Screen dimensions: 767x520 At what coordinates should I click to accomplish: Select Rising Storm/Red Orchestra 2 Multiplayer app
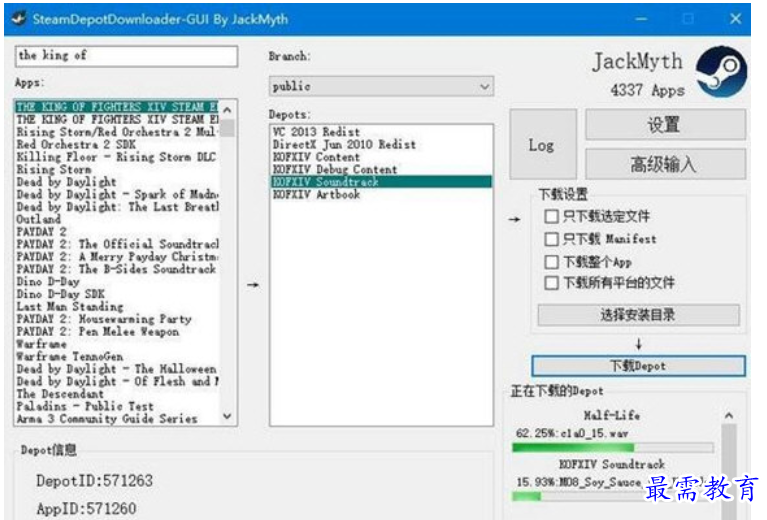click(116, 132)
